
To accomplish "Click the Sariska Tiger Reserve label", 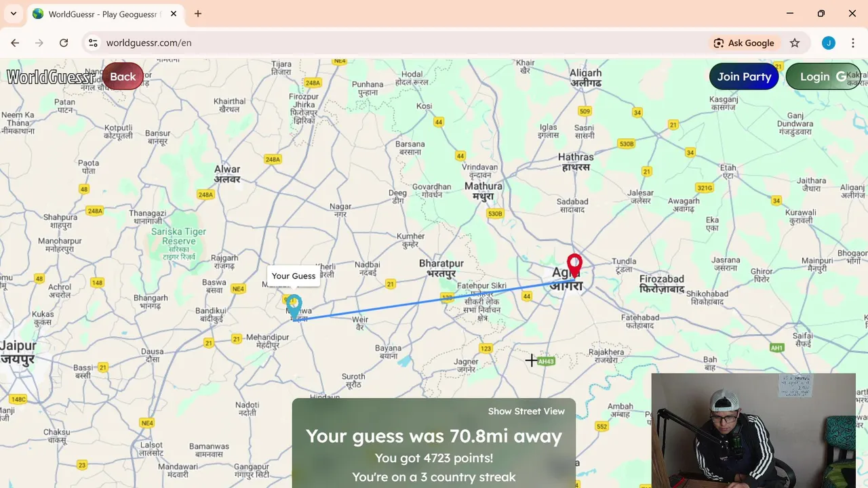I will [x=179, y=244].
